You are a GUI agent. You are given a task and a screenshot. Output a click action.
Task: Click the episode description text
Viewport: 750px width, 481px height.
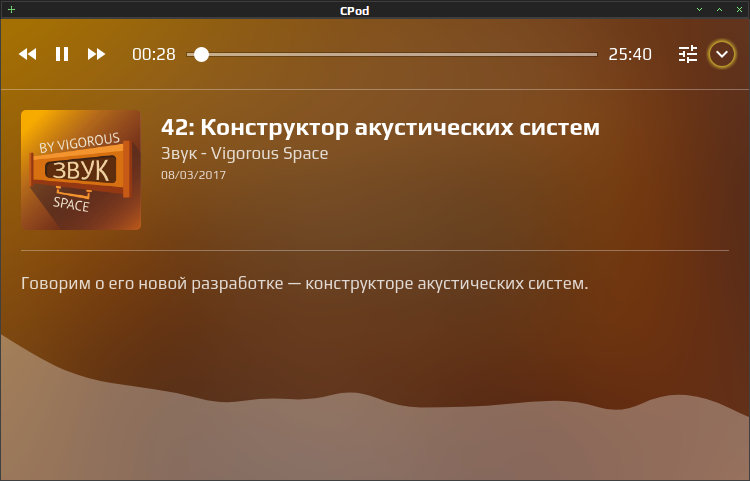pyautogui.click(x=304, y=283)
